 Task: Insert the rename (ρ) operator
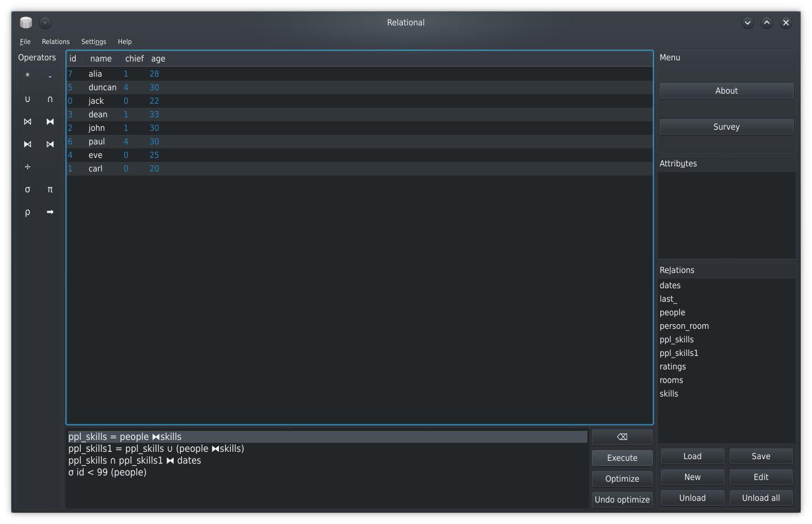tap(28, 212)
